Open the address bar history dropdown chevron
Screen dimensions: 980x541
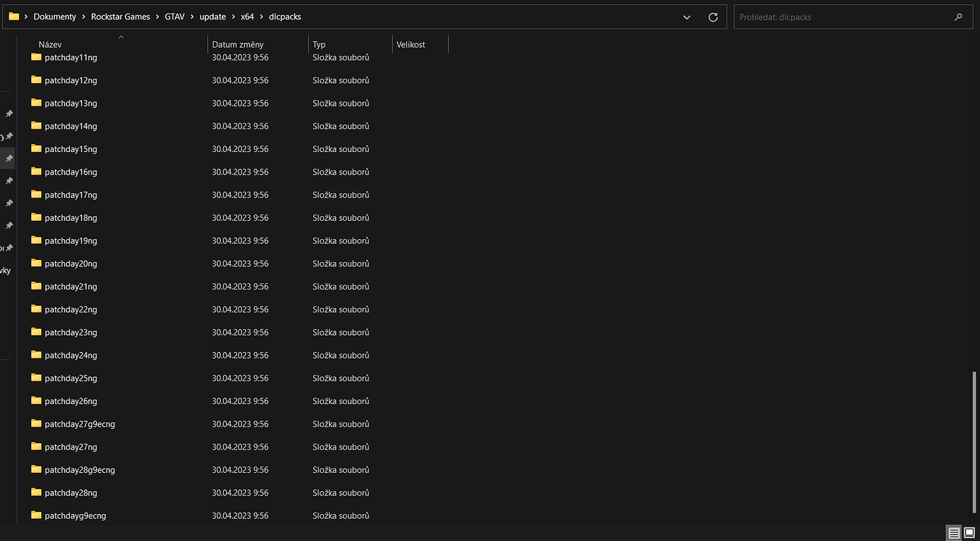687,16
